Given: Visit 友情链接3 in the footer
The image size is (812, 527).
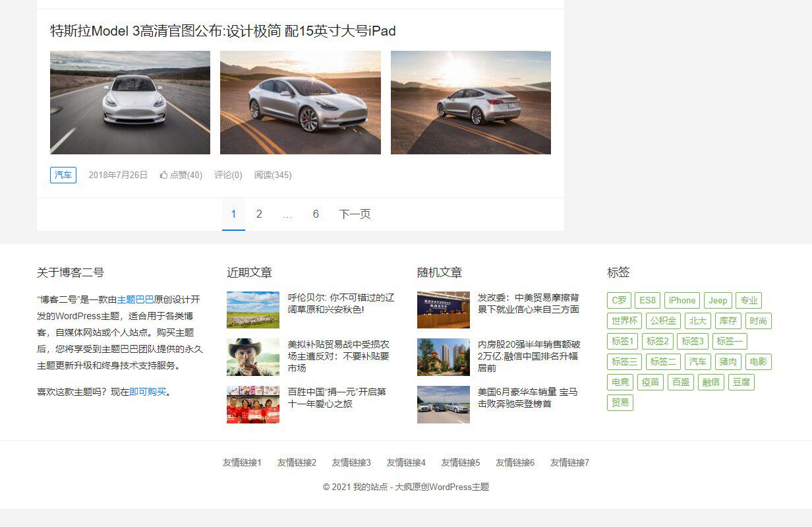Looking at the screenshot, I should 351,462.
